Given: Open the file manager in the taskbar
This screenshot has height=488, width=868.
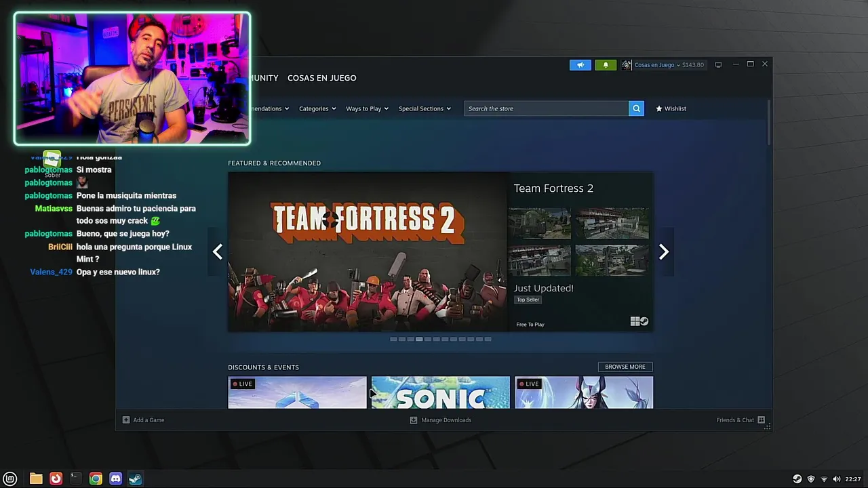Looking at the screenshot, I should tap(36, 479).
